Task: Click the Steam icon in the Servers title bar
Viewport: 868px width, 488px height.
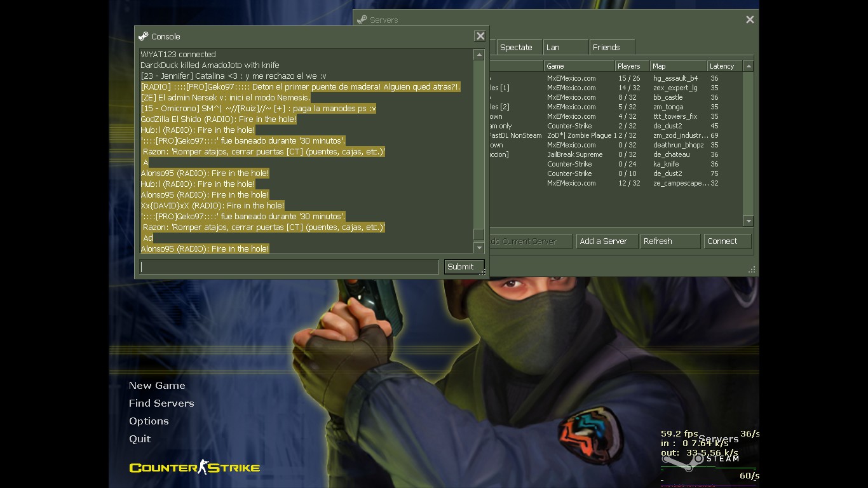Action: 362,20
